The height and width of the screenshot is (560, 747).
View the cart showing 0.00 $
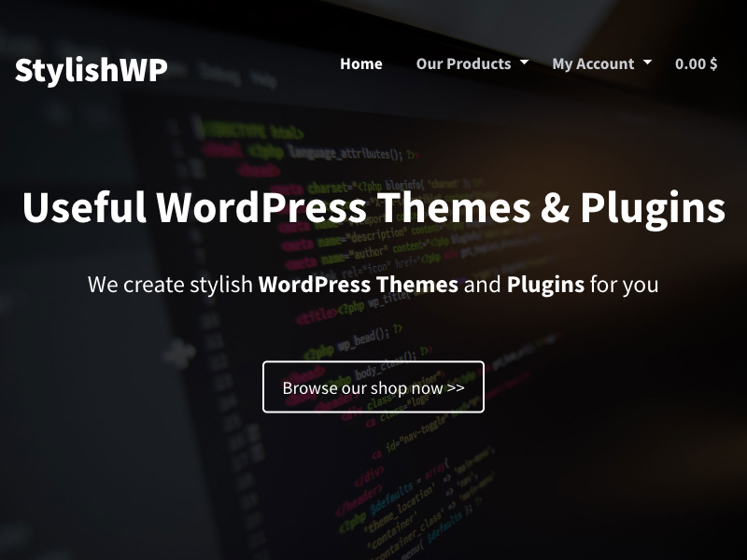pos(696,63)
